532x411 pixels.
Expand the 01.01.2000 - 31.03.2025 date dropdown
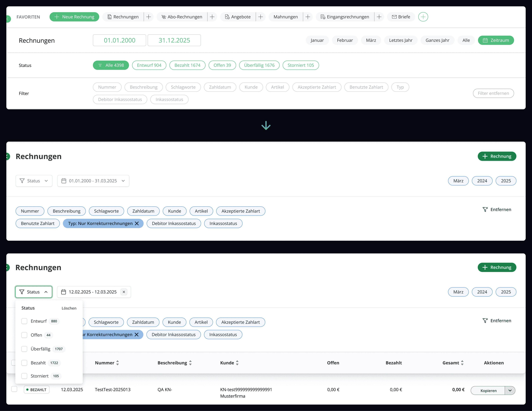pyautogui.click(x=93, y=181)
